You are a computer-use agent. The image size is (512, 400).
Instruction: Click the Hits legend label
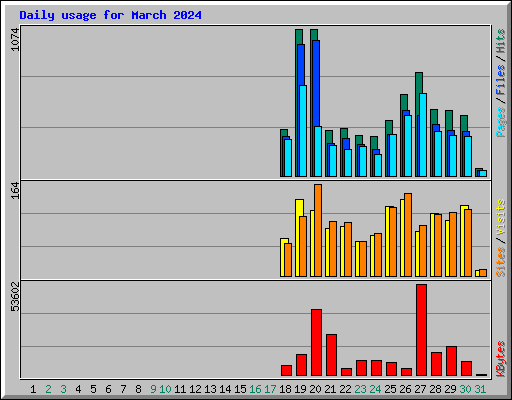(x=500, y=41)
